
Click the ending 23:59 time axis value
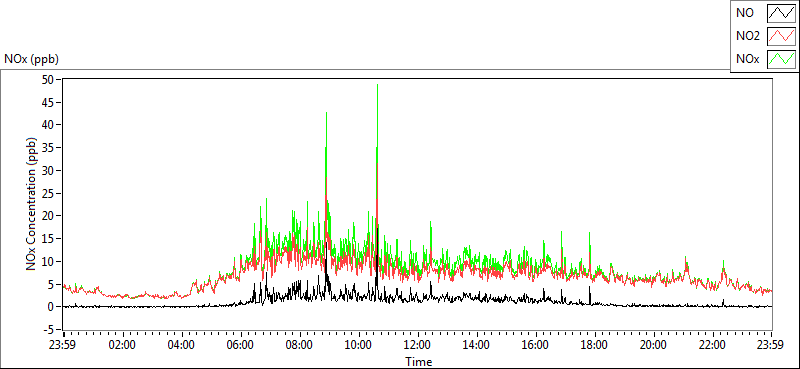click(771, 344)
